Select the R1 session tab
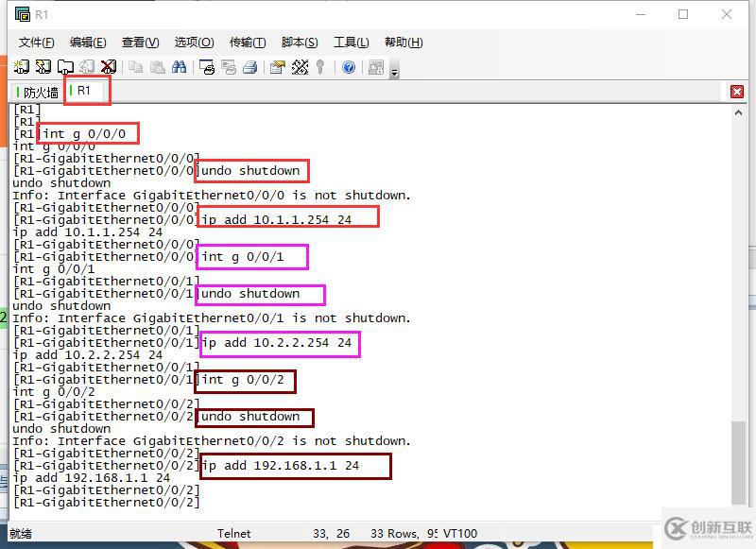Screen dimensions: 756x549 pos(84,91)
